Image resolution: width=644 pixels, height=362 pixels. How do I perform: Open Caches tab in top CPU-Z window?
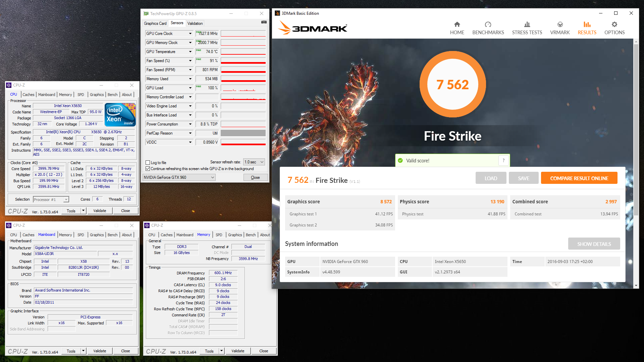[x=29, y=95]
